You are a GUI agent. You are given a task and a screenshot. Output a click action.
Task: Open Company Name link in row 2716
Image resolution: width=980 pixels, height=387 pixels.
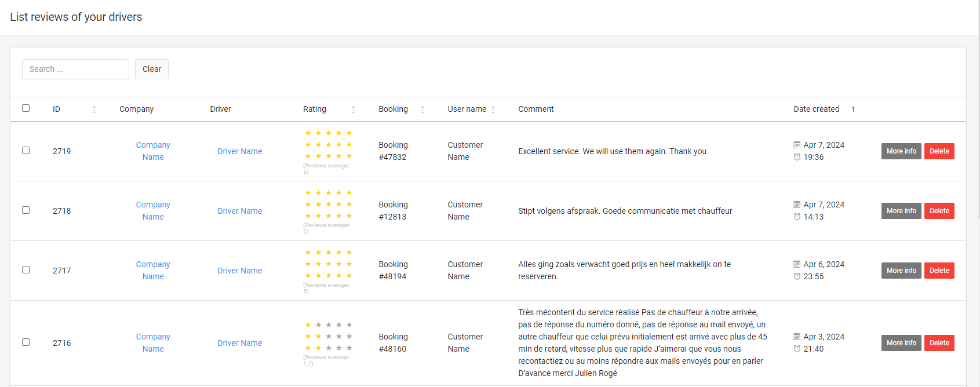[153, 342]
